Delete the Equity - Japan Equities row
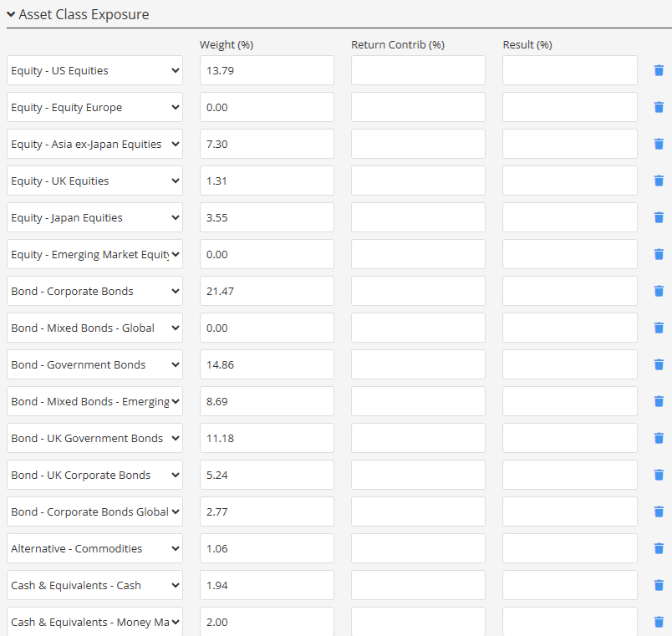Screen dimensions: 672x636 (x=659, y=218)
